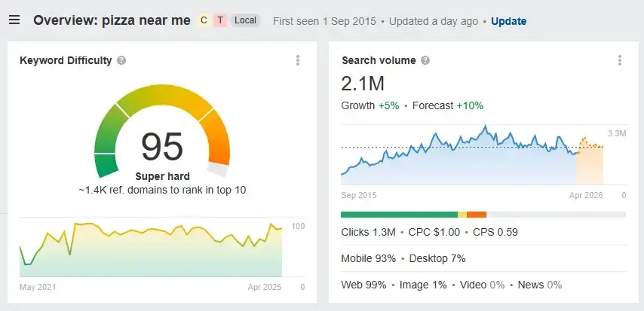Click the Local tag badge
This screenshot has width=644, height=311.
point(245,20)
